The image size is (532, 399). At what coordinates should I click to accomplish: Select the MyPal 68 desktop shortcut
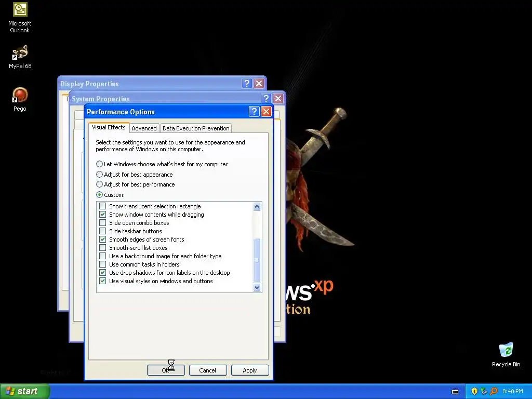click(20, 57)
